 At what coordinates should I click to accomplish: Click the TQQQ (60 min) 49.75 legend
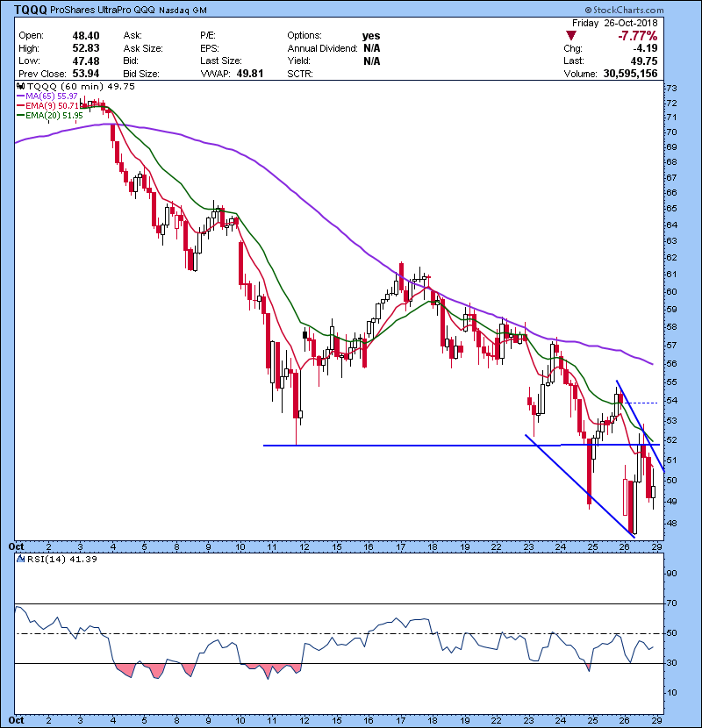(x=81, y=86)
